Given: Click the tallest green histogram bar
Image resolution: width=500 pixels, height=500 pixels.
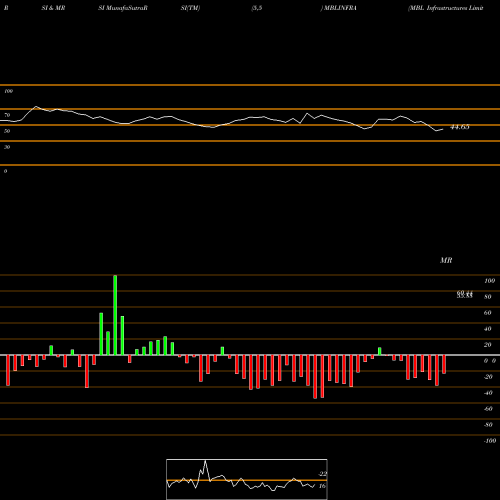Looking at the screenshot, I should pyautogui.click(x=115, y=315).
